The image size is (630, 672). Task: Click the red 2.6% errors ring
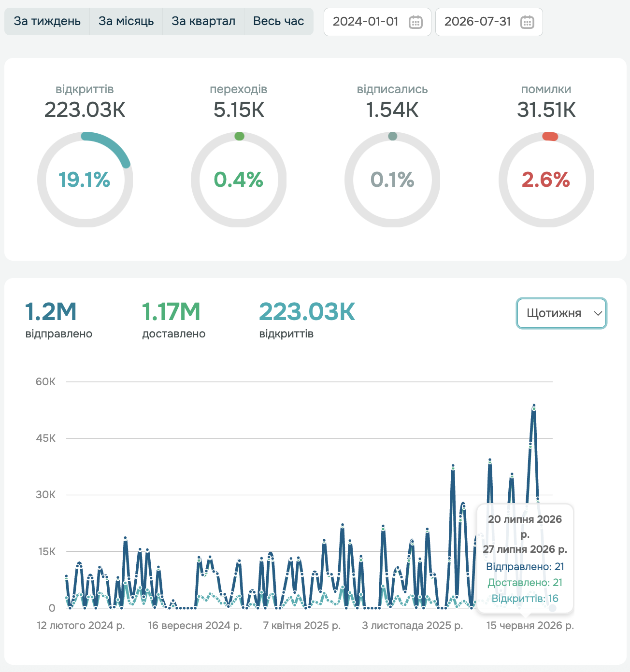tap(546, 180)
